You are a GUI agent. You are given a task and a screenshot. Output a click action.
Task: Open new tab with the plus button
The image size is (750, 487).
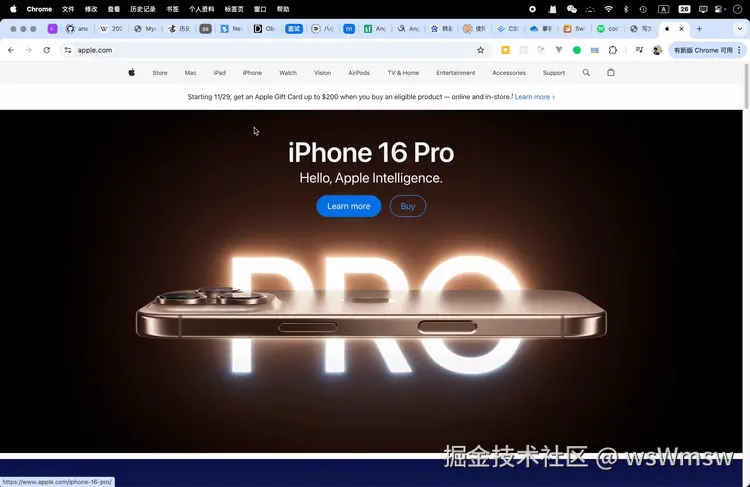click(x=699, y=29)
